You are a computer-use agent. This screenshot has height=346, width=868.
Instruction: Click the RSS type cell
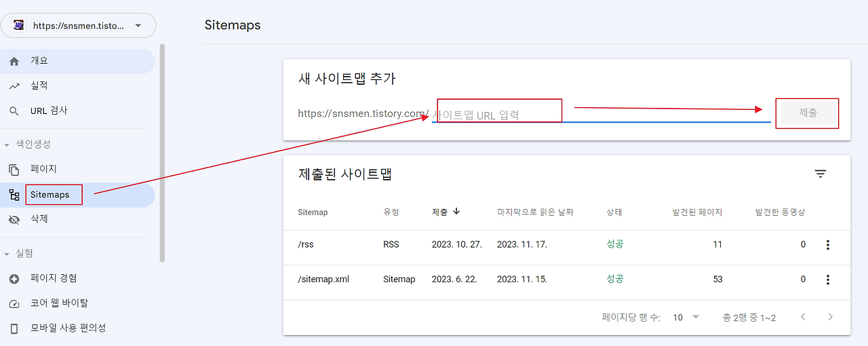pyautogui.click(x=391, y=245)
